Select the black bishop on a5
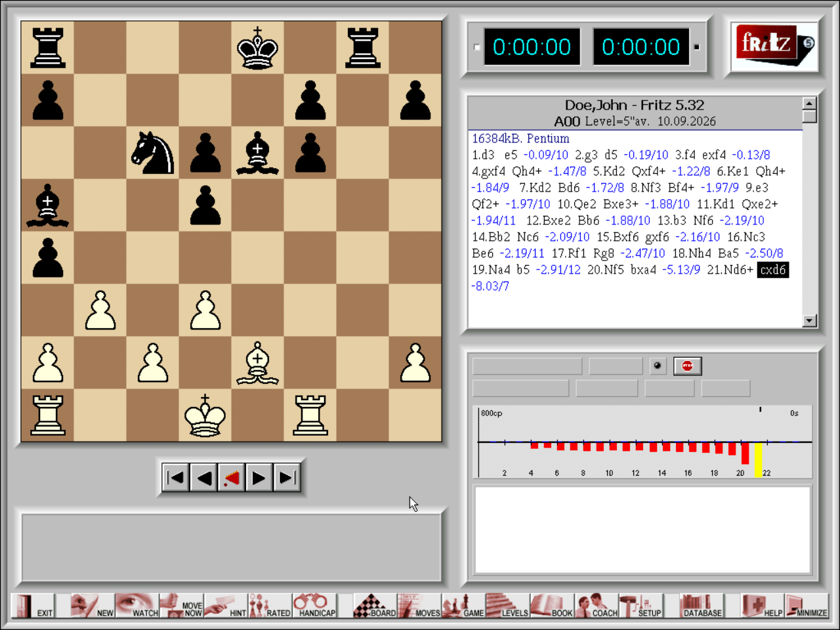 48,205
